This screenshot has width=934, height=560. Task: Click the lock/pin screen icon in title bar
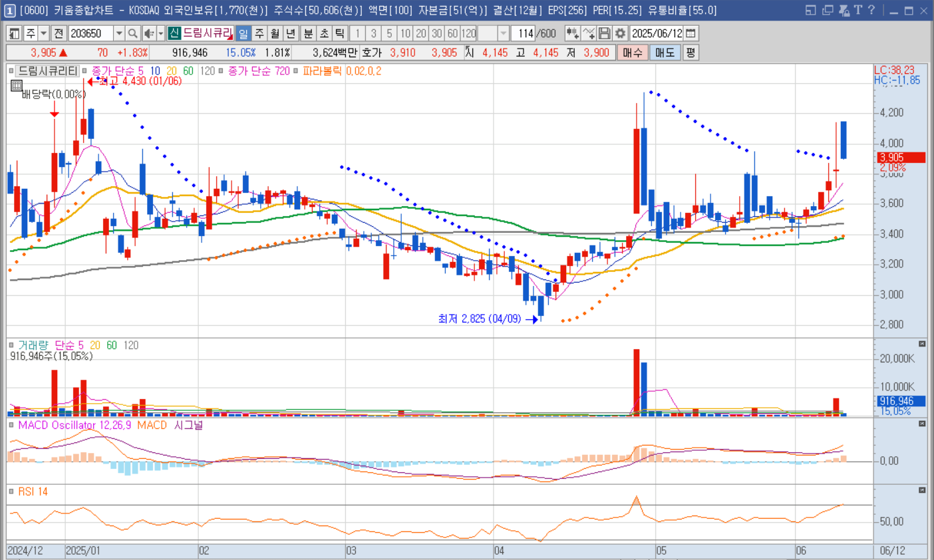pos(844,10)
